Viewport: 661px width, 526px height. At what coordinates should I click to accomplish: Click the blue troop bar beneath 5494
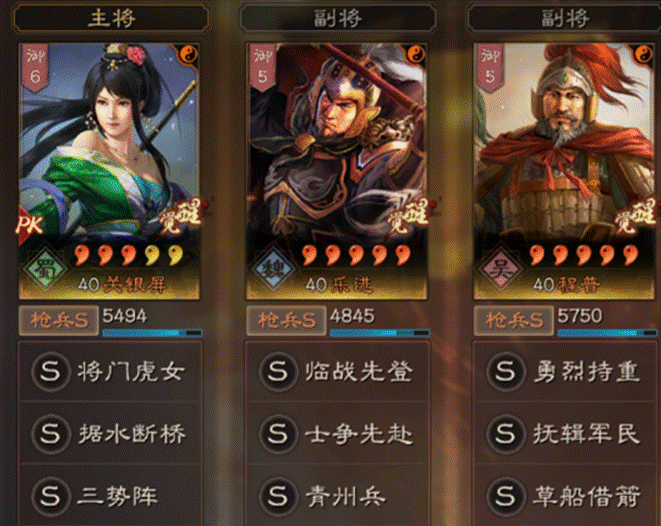(x=153, y=333)
